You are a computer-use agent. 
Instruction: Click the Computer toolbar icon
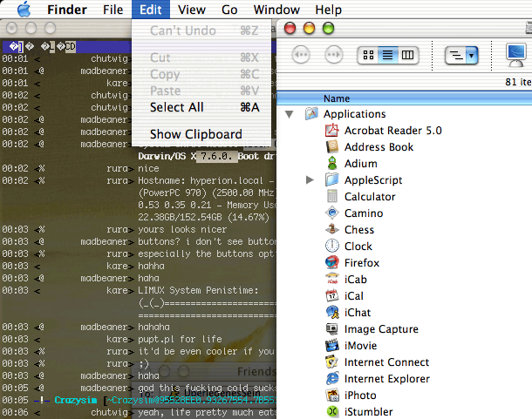(516, 55)
